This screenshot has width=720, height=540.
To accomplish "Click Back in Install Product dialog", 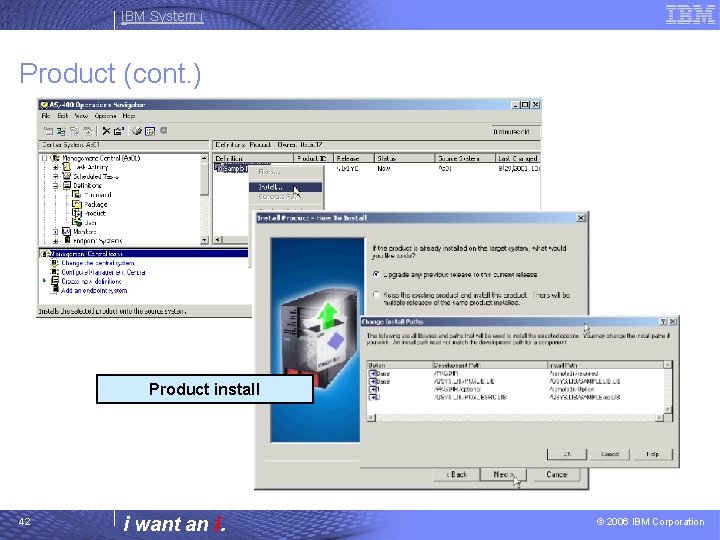I will [x=456, y=474].
